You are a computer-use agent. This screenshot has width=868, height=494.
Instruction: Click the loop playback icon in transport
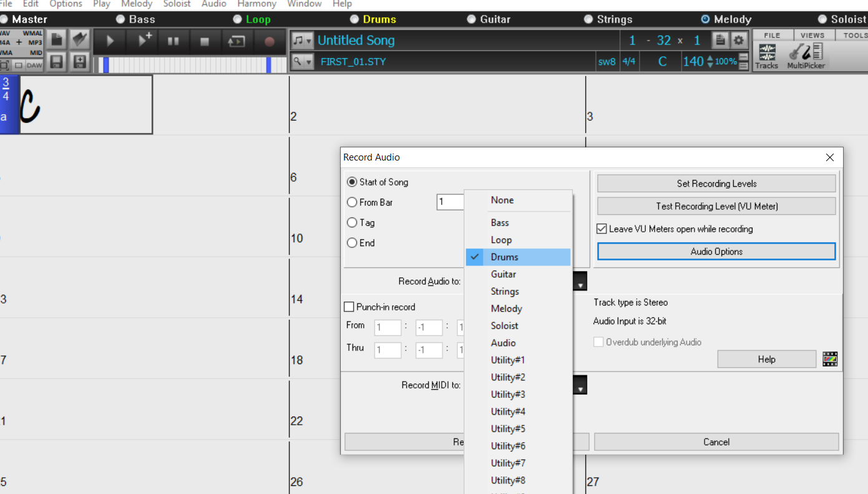point(237,41)
